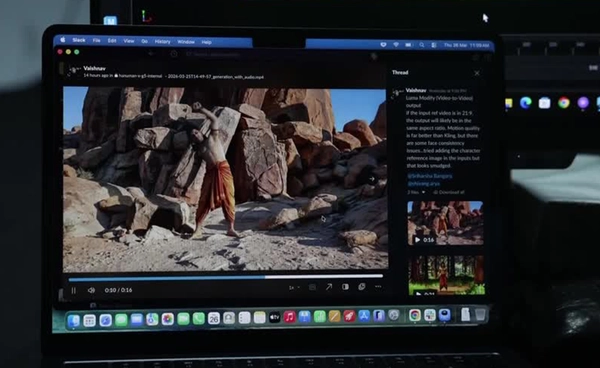Open Vaishnav's name in the thread message

(416, 90)
